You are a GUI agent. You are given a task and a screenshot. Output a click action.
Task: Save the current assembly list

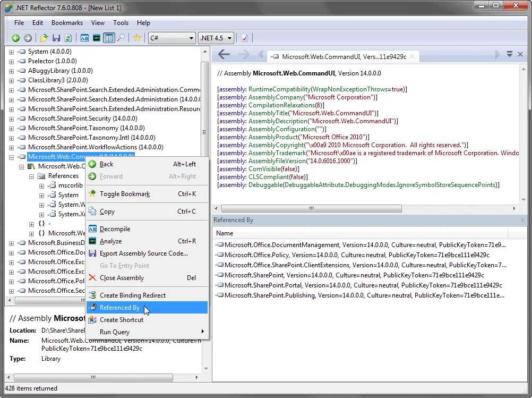point(56,38)
